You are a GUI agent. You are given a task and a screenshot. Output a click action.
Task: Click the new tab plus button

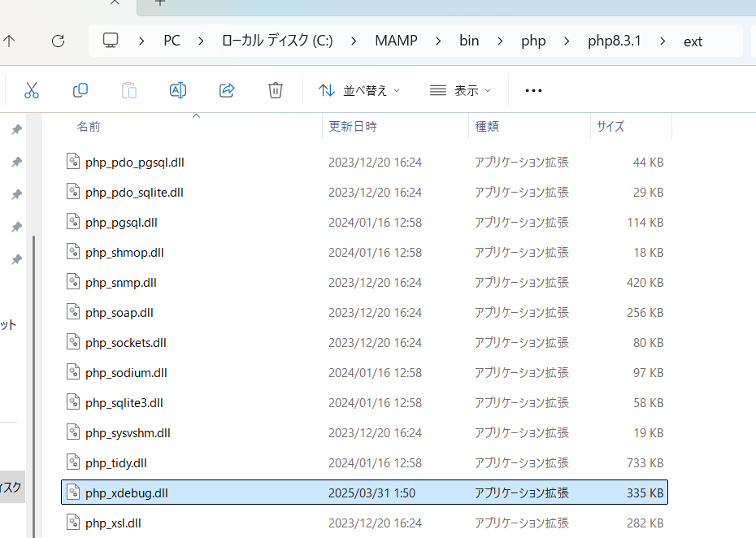[x=160, y=2]
